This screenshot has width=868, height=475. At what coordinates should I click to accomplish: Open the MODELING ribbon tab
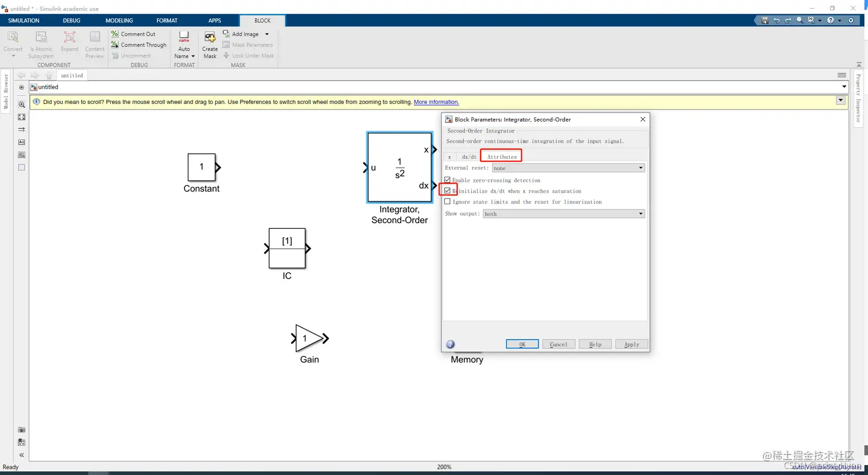(119, 21)
